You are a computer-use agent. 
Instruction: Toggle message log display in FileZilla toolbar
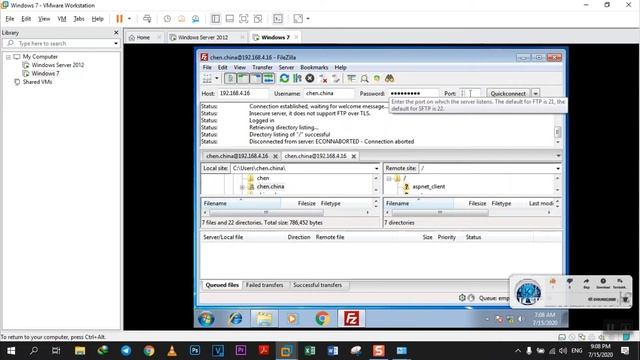230,78
